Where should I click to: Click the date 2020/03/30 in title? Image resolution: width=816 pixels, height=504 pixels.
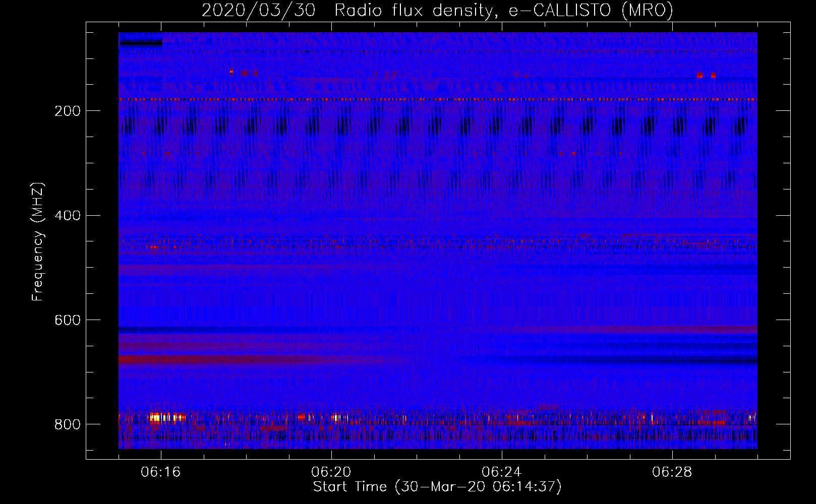click(259, 11)
